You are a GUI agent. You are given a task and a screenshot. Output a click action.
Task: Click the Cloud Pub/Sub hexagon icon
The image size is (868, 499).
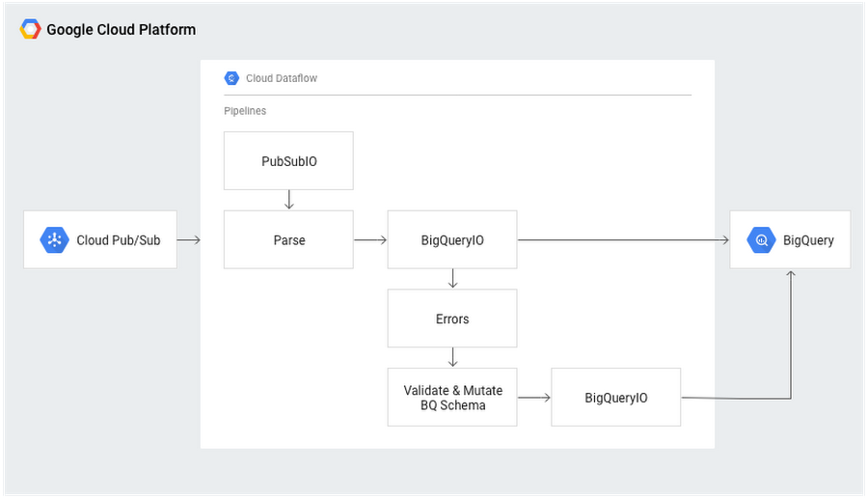(x=56, y=239)
